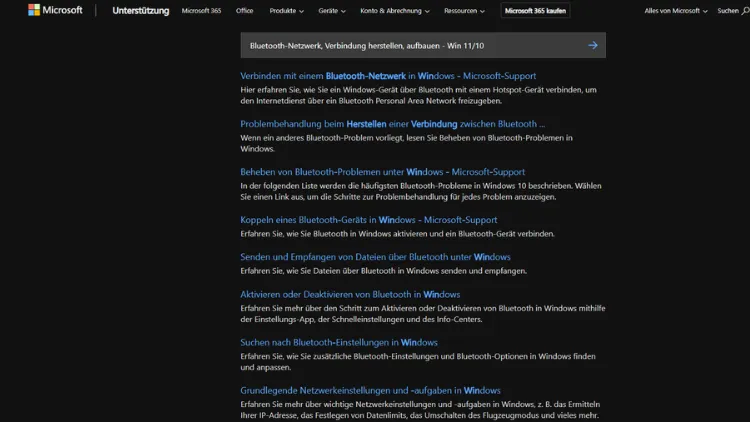Open Konto & Abrechnung dropdown
This screenshot has height=422, width=750.
coord(395,11)
